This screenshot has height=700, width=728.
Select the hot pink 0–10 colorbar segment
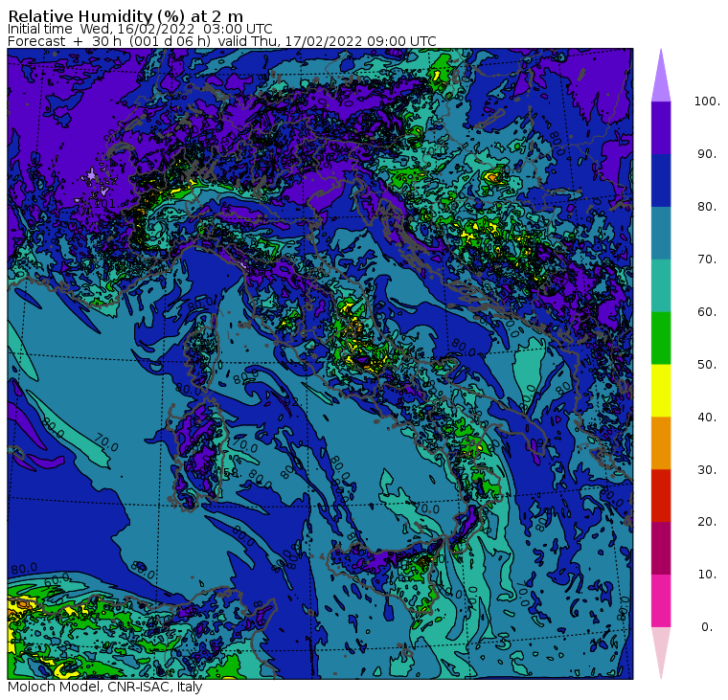pyautogui.click(x=661, y=601)
